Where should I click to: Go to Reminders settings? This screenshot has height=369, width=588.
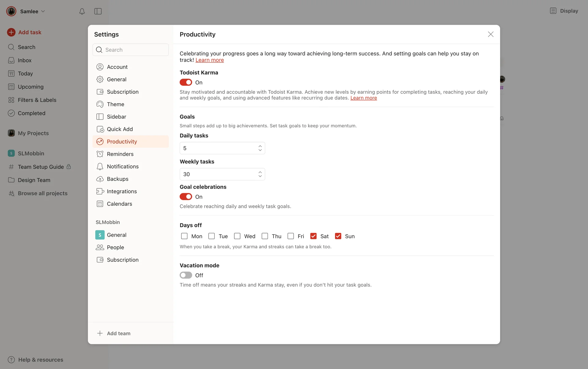[x=120, y=154]
